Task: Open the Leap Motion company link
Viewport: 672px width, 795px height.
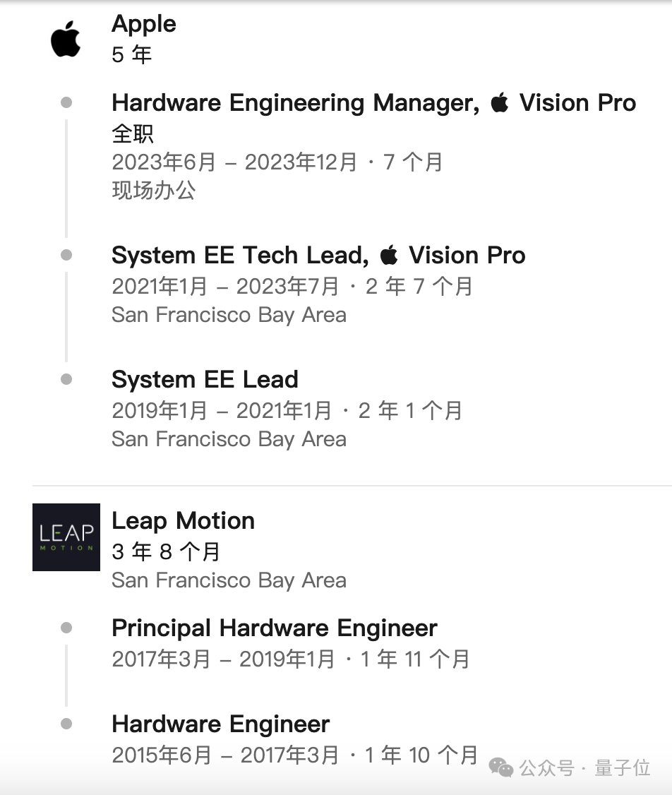Action: [183, 521]
